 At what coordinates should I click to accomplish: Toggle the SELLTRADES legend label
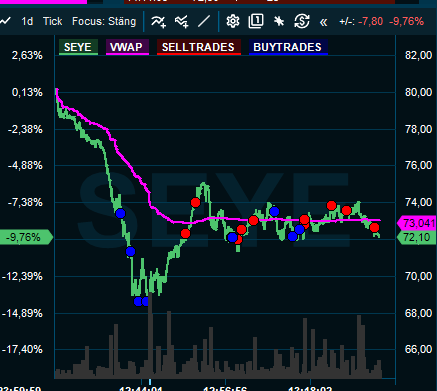pyautogui.click(x=199, y=47)
